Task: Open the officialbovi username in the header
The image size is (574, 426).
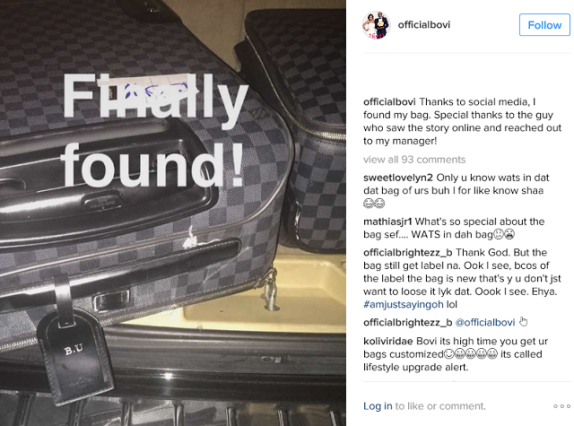Action: pyautogui.click(x=424, y=25)
